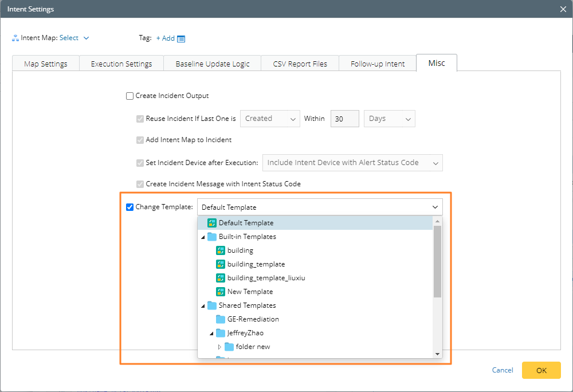Screen dimensions: 573x392
Task: Click the Cancel link
Action: (503, 370)
